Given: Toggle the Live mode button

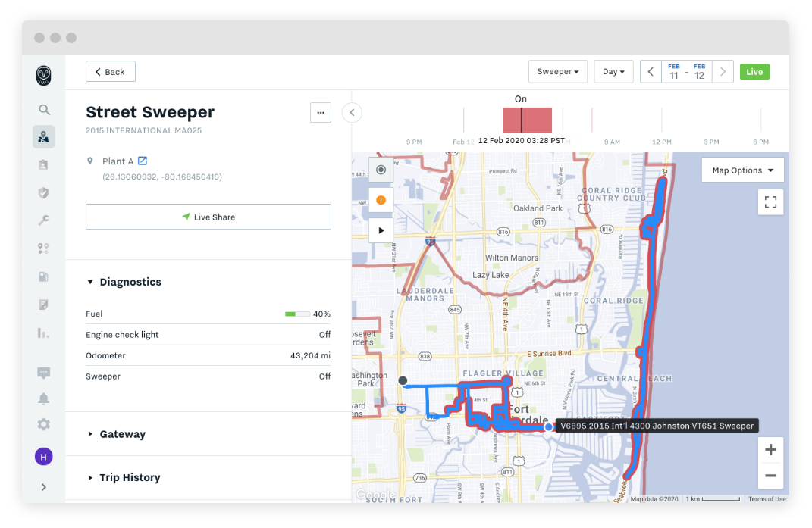Looking at the screenshot, I should tap(754, 72).
